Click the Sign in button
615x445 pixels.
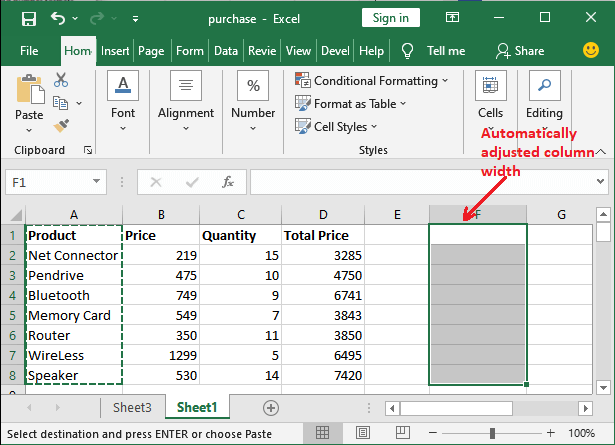390,18
